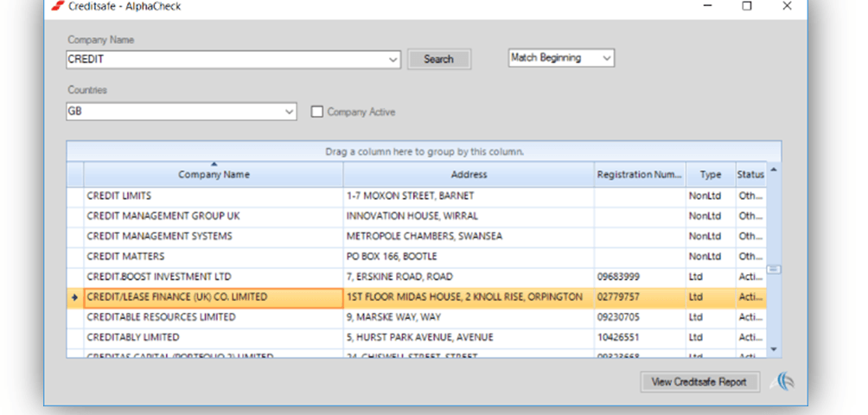Click the blue swirl logo beside the report button
Screen dimensions: 868x415
[781, 382]
